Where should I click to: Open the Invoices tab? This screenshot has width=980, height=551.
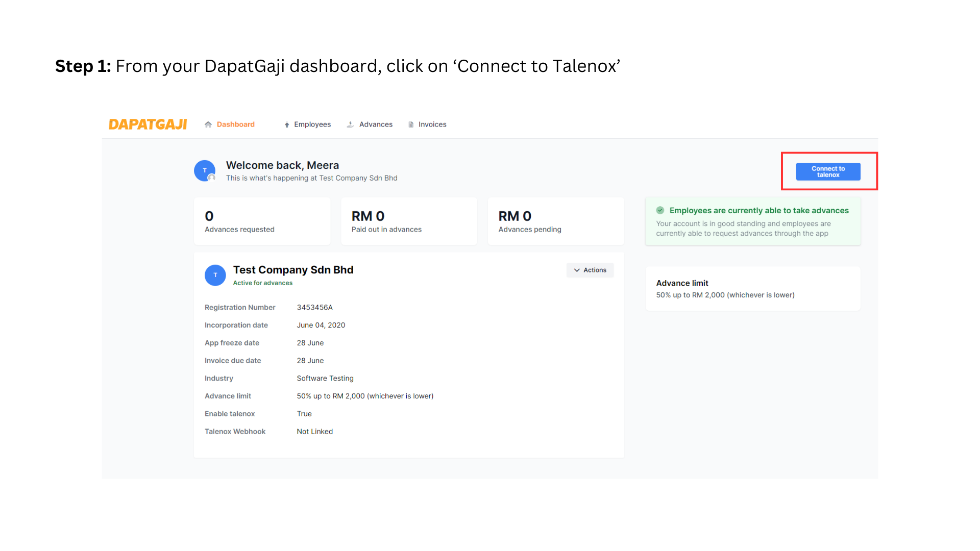point(432,124)
